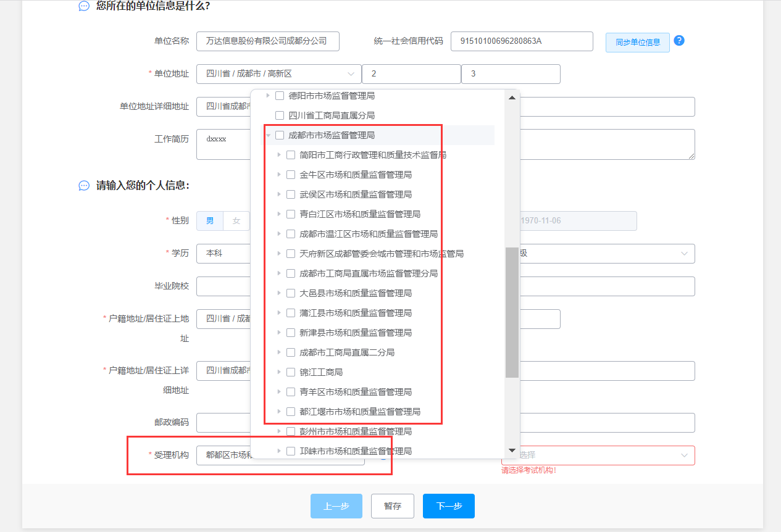Enable the 青羊区市场和质量监督管理局 checkbox
Viewport: 781px width, 532px height.
click(x=291, y=392)
